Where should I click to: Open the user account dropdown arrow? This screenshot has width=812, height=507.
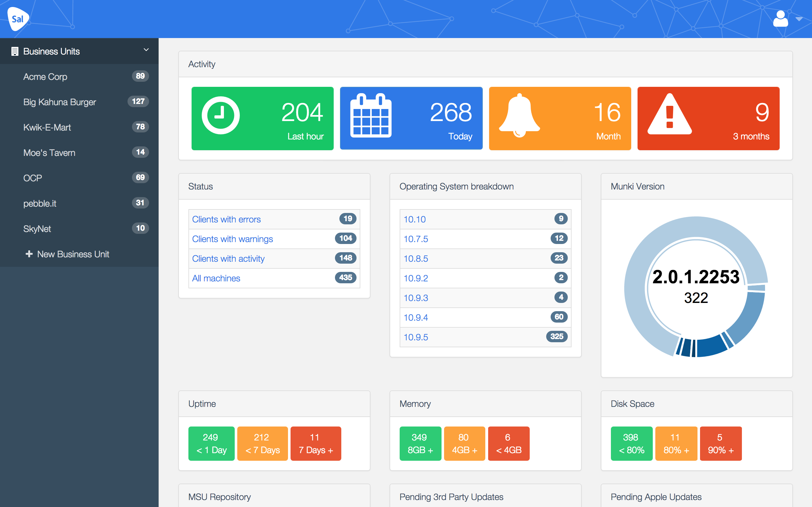tap(799, 19)
